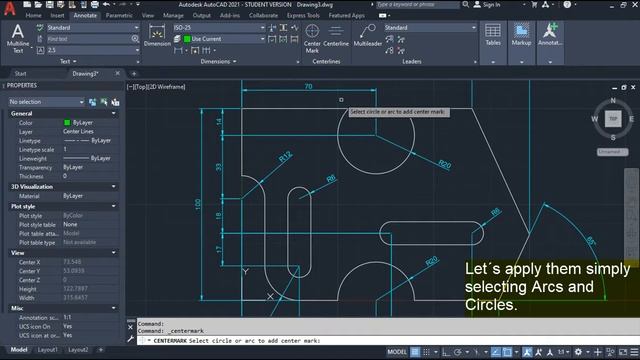Click the Save icon in quick access toolbar
Image resolution: width=640 pixels, height=360 pixels.
(49, 4)
